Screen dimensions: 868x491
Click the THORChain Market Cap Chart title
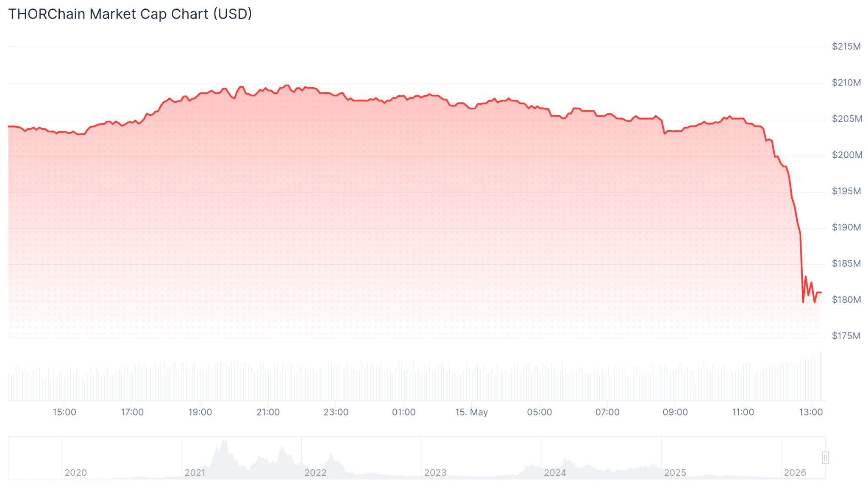pyautogui.click(x=130, y=14)
